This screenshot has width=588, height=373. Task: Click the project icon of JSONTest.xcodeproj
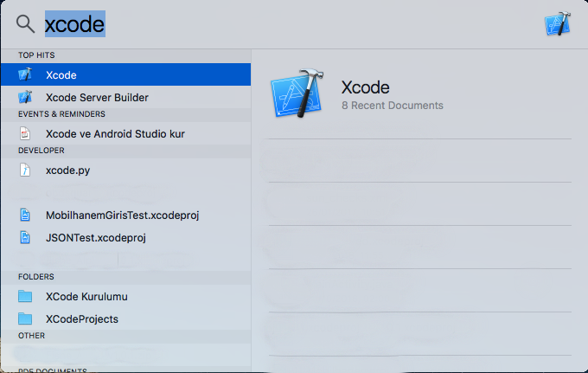25,237
